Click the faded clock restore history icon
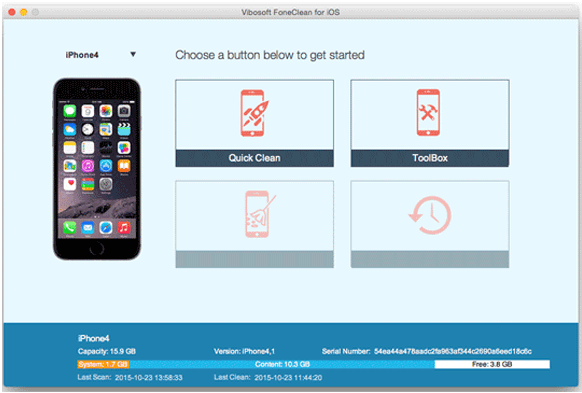The width and height of the screenshot is (582, 393). (430, 215)
